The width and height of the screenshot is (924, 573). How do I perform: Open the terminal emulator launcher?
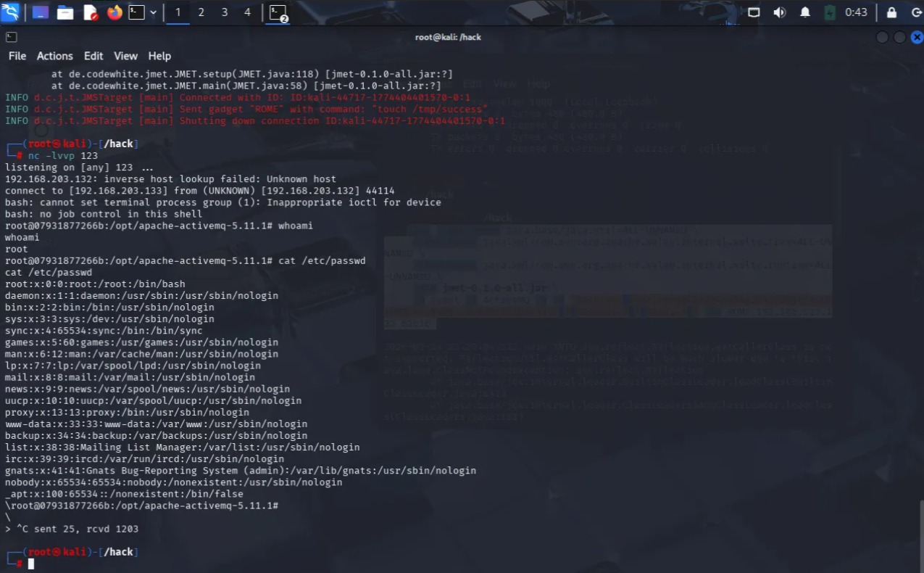click(x=136, y=12)
